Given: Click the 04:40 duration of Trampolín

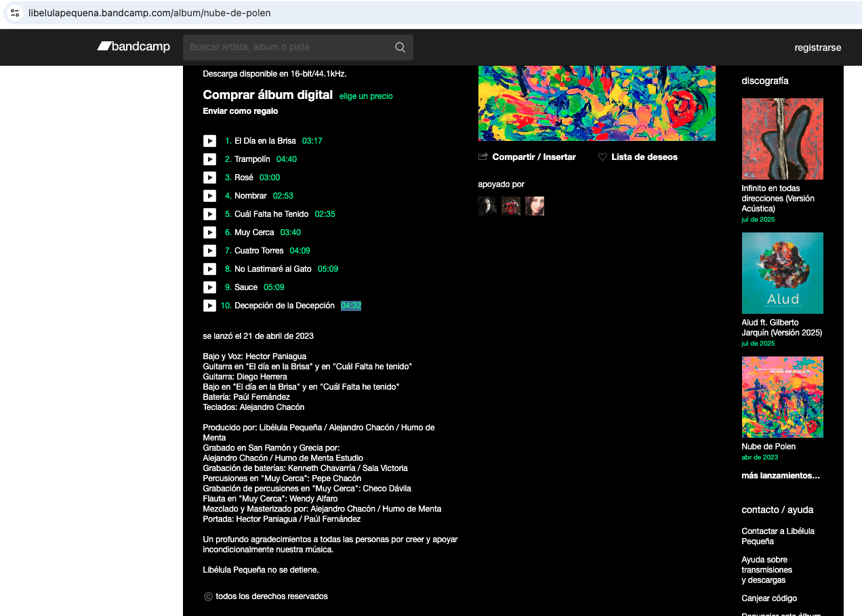Looking at the screenshot, I should pos(287,159).
